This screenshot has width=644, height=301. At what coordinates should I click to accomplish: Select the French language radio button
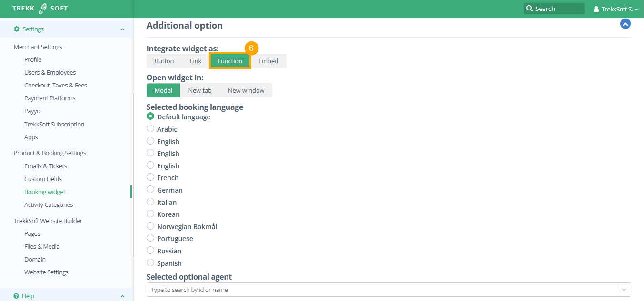150,177
